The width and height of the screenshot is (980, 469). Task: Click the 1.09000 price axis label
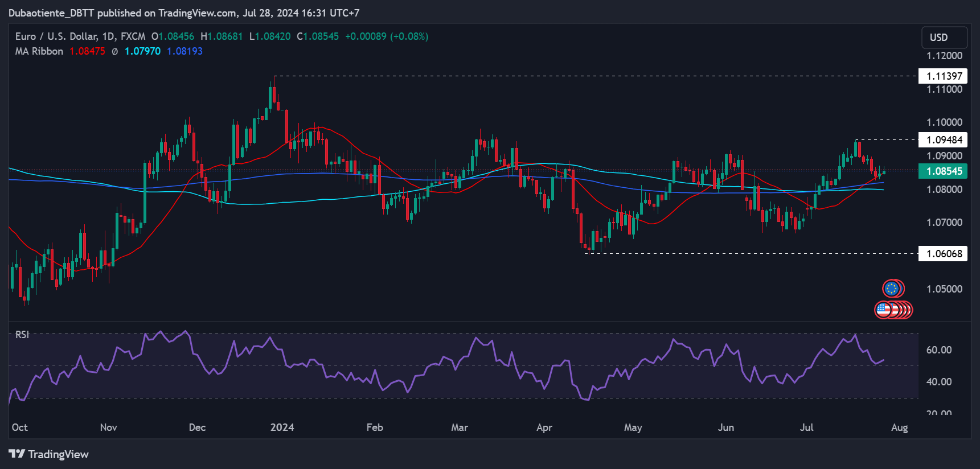(x=944, y=156)
